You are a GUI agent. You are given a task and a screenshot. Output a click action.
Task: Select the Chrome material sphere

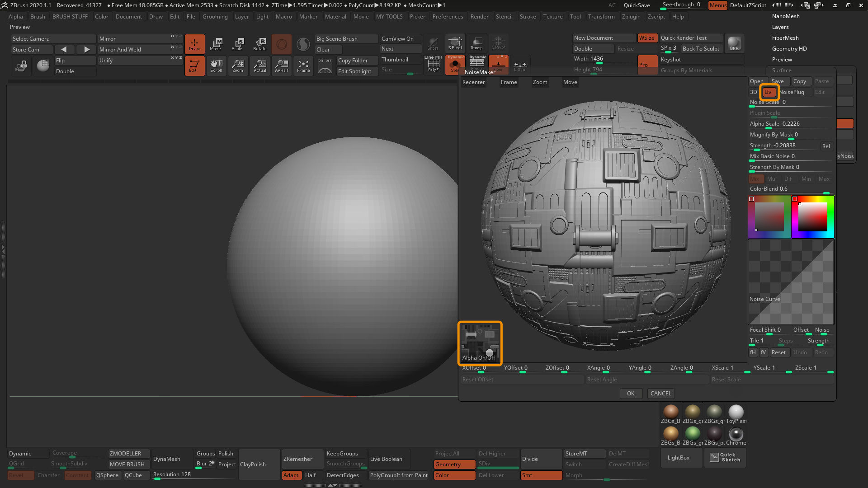(x=736, y=435)
